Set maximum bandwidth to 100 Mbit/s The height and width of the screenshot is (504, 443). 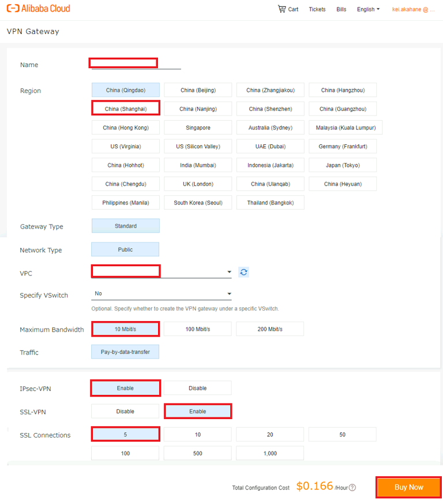[x=198, y=329]
